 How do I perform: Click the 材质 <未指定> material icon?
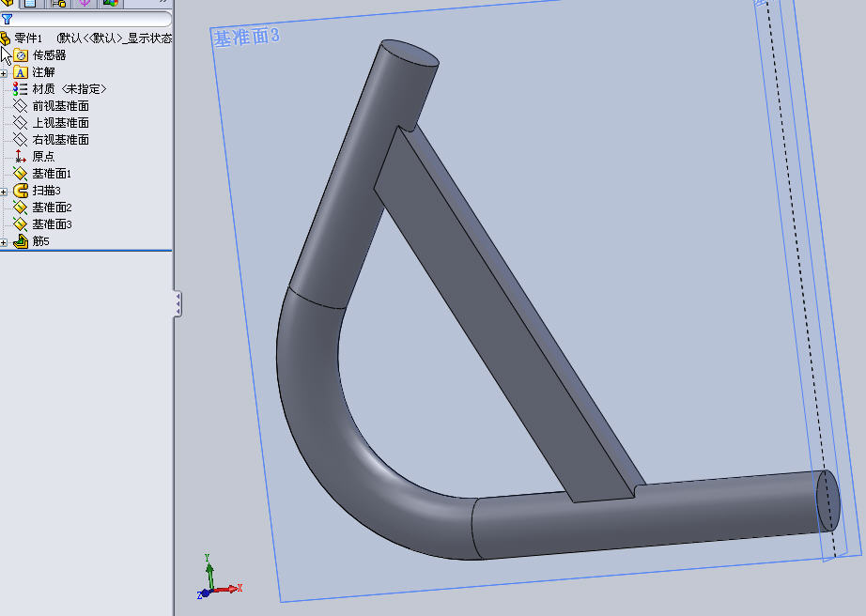point(21,89)
